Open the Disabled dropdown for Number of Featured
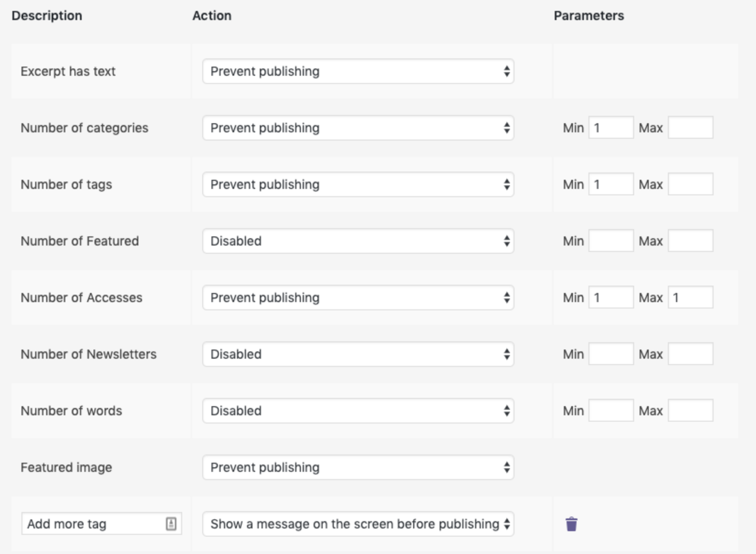 click(358, 241)
